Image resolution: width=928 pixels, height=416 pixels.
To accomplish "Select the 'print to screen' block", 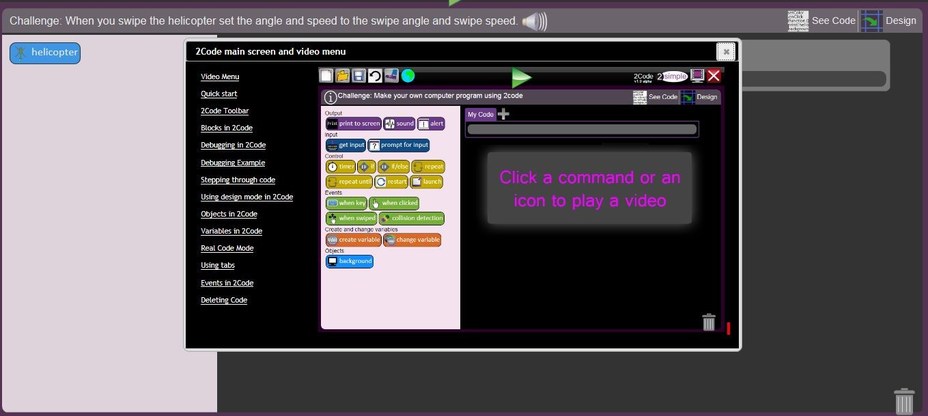I will tap(353, 124).
